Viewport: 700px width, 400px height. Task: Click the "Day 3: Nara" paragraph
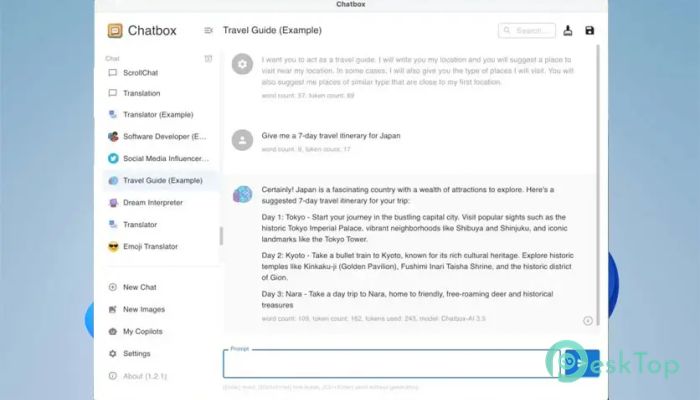tap(407, 300)
